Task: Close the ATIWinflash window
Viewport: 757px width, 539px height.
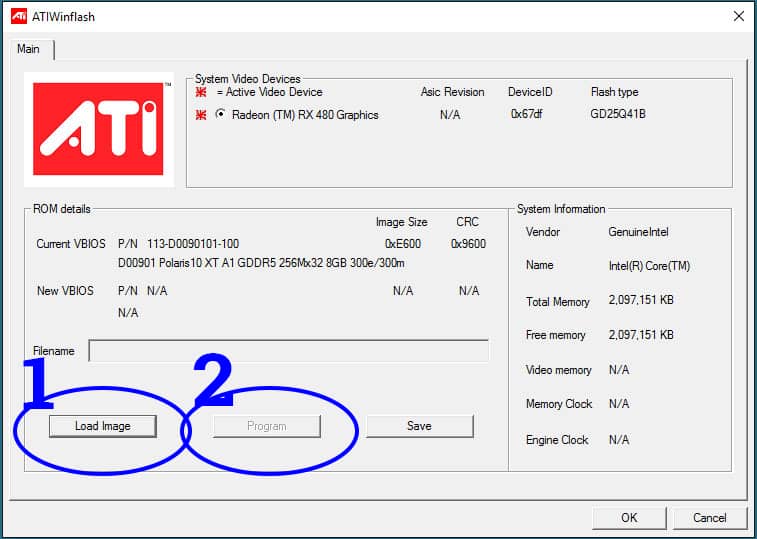Action: tap(739, 16)
